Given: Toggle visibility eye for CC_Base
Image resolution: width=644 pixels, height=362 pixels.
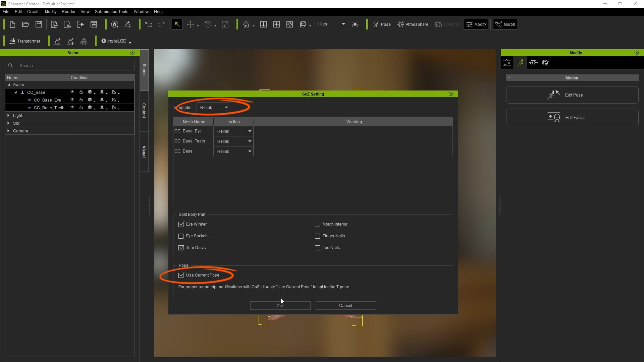Looking at the screenshot, I should click(x=72, y=92).
